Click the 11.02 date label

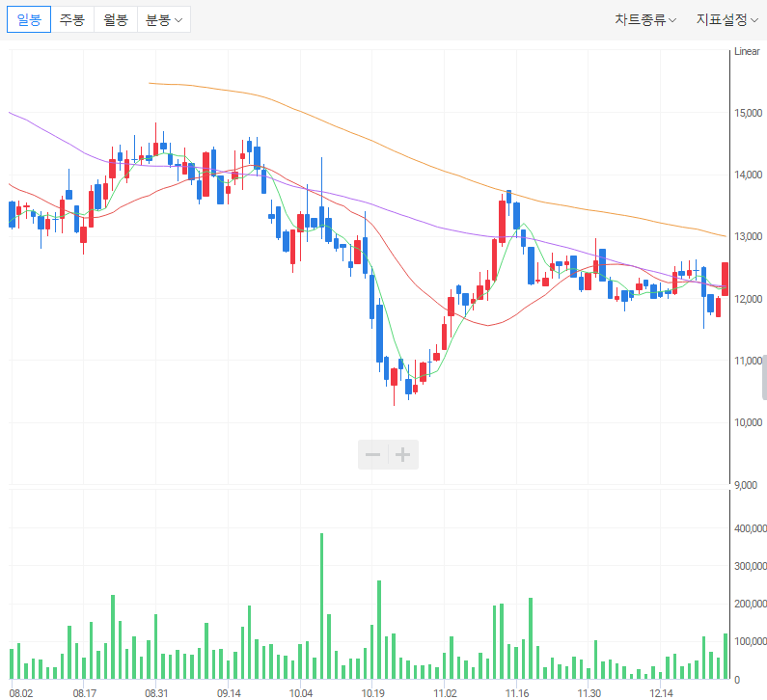(445, 693)
